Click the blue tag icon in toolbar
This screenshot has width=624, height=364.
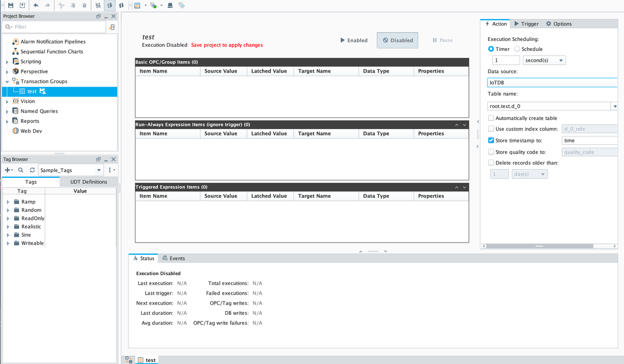(182, 5)
